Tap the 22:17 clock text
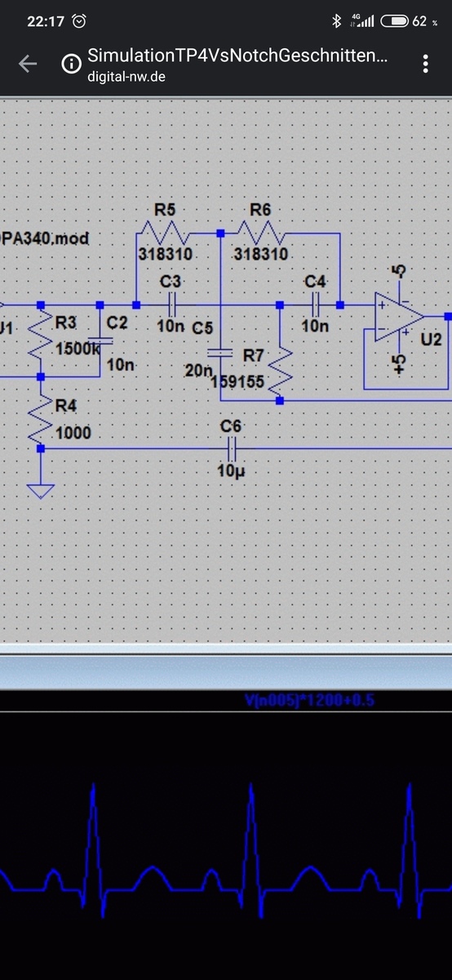This screenshot has height=980, width=452. [45, 22]
